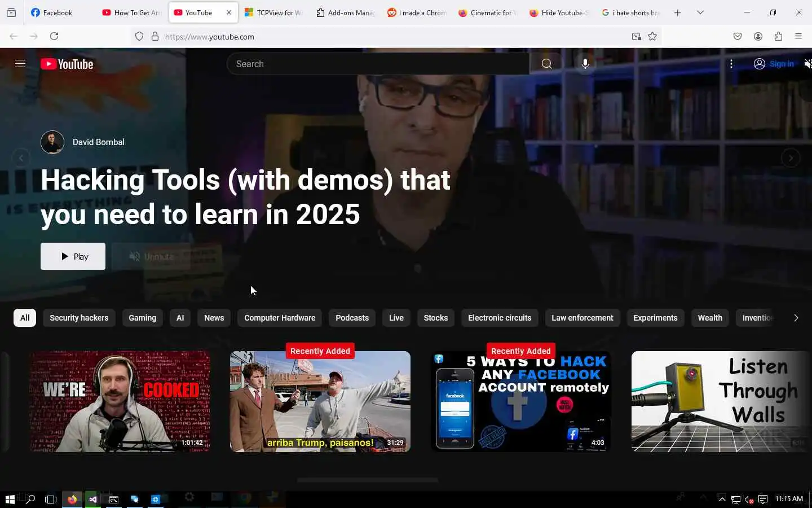The image size is (812, 508).
Task: Open the arriba Trump, paisanos video thumbnail
Action: click(320, 401)
